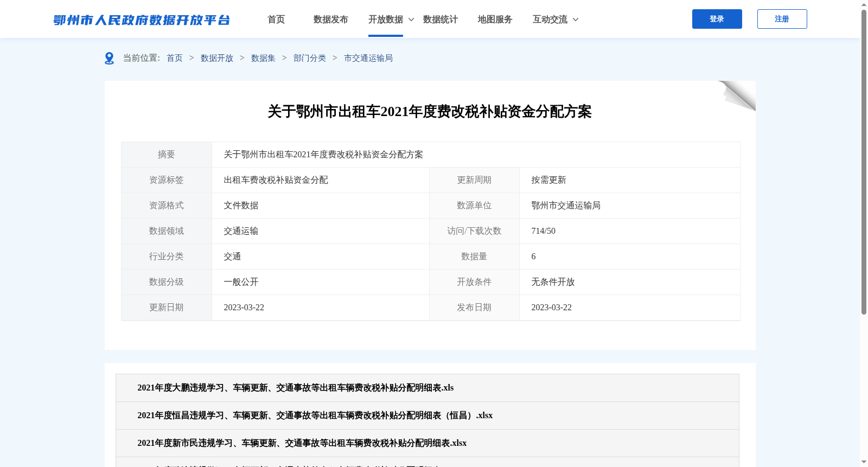
Task: Go to 部门分类 breadcrumb link
Action: [x=310, y=58]
